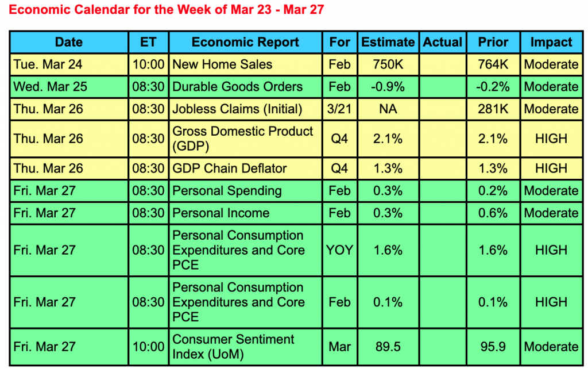This screenshot has height=372, width=588.
Task: Click the 89.5 estimate value
Action: tap(388, 347)
